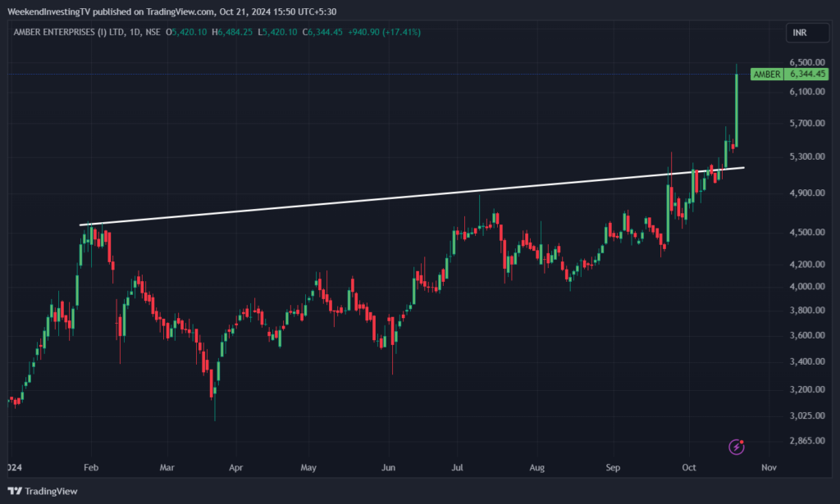The height and width of the screenshot is (504, 840).
Task: Click the 3,400.00 price axis label
Action: tap(807, 361)
